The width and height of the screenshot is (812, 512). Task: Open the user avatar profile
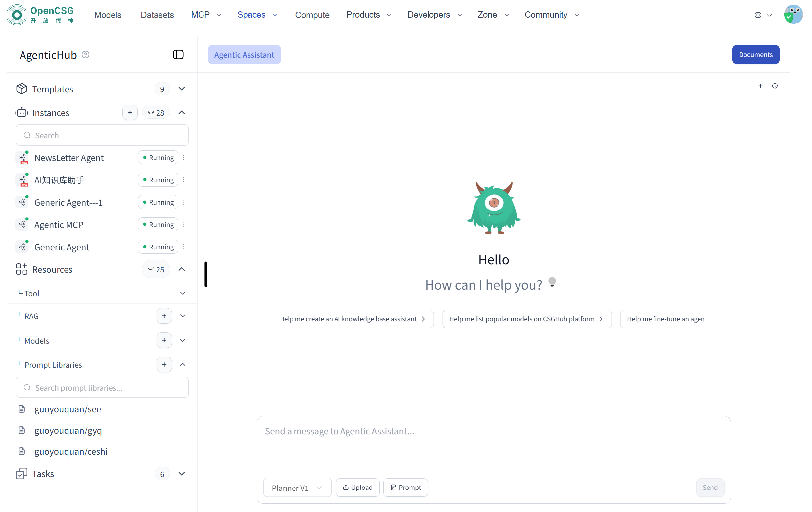[x=793, y=15]
